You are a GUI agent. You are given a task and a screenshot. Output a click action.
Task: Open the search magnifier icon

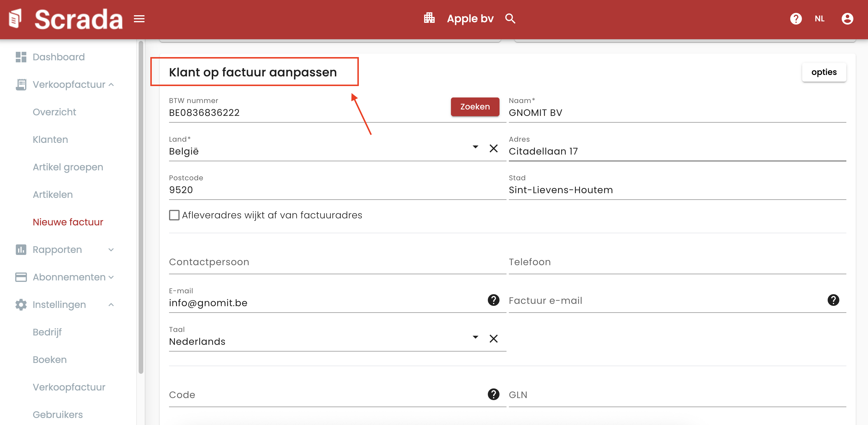coord(510,19)
